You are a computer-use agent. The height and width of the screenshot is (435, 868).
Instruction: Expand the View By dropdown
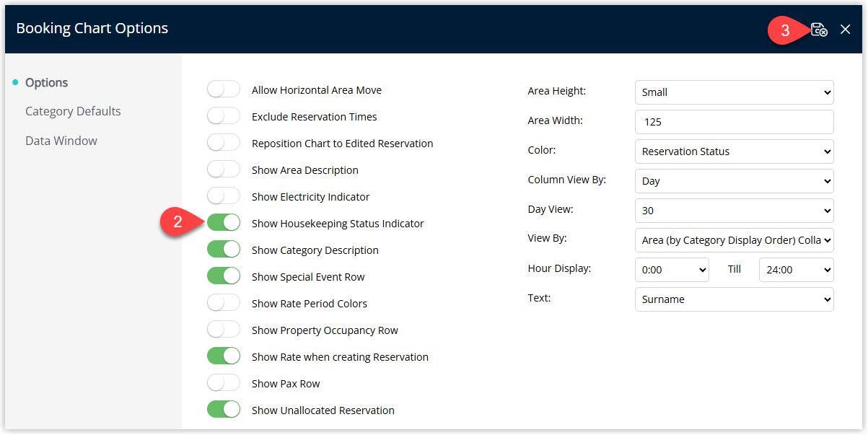pyautogui.click(x=734, y=240)
